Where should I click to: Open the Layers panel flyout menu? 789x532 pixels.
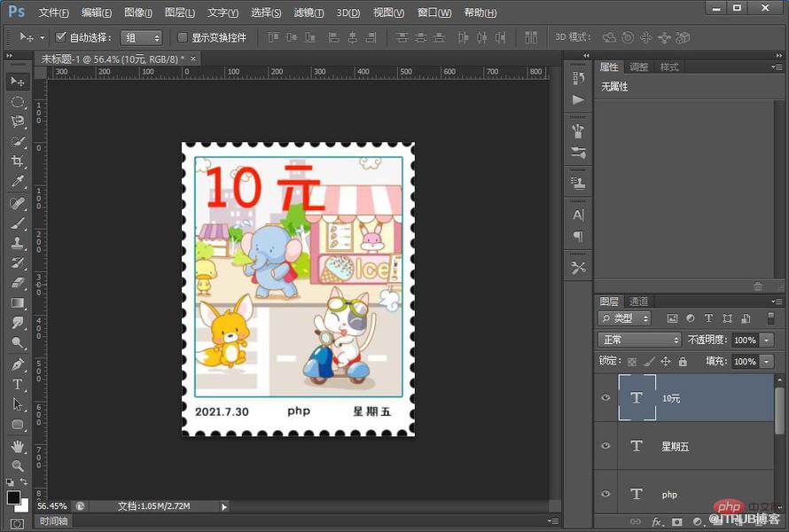777,301
